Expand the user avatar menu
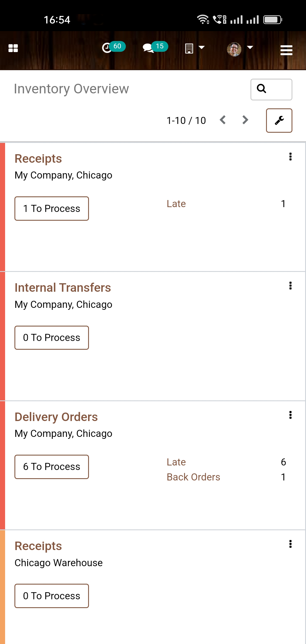This screenshot has width=306, height=644. [x=240, y=49]
